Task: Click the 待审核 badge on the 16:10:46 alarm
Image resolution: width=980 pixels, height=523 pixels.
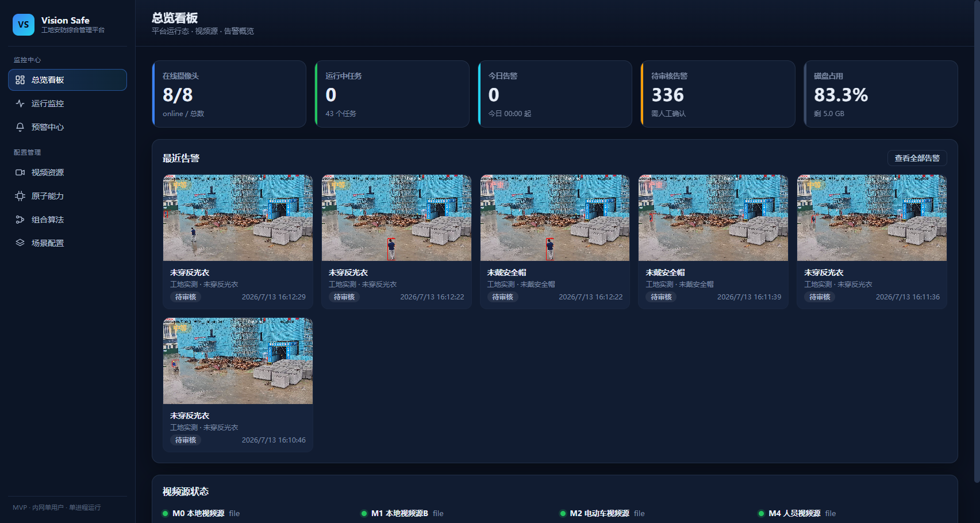Action: pos(186,440)
